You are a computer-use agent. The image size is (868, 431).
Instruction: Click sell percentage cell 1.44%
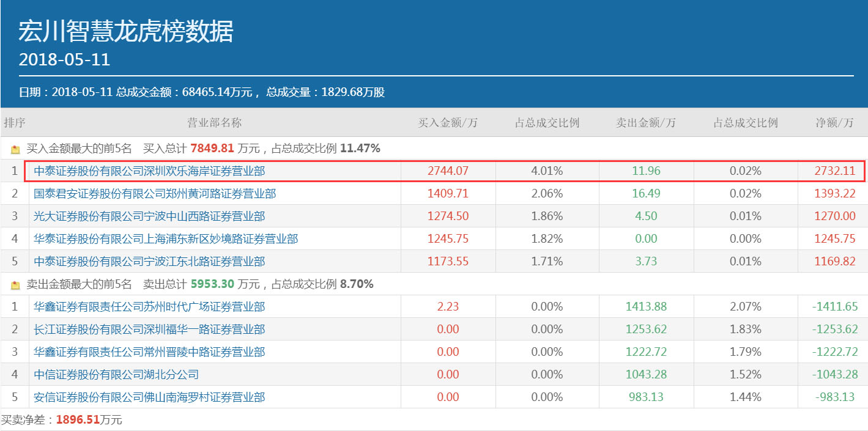coord(745,397)
